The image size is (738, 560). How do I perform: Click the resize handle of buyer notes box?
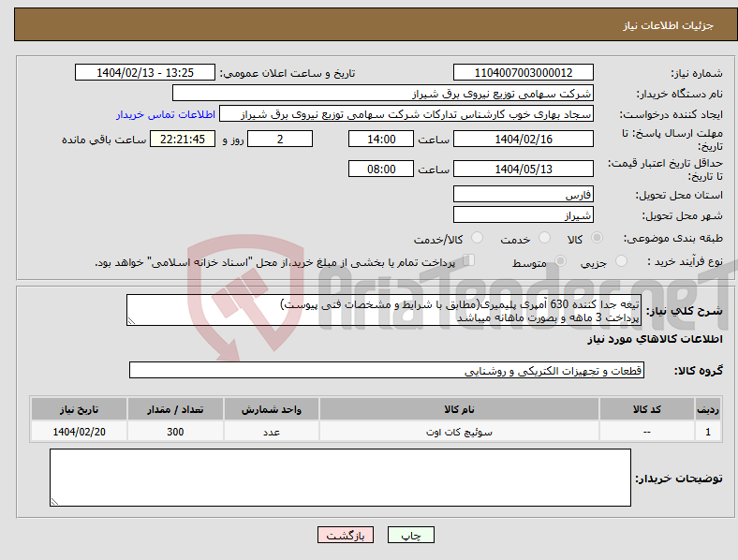54,502
